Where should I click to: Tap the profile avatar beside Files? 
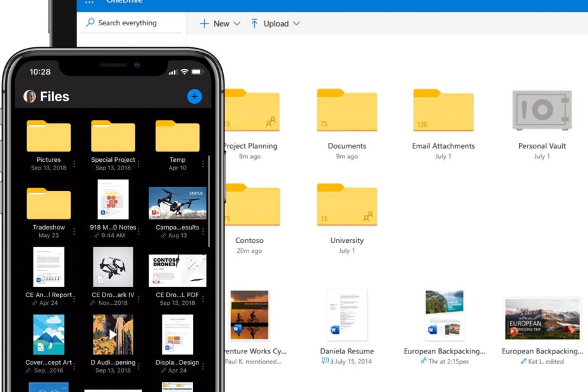pyautogui.click(x=30, y=96)
